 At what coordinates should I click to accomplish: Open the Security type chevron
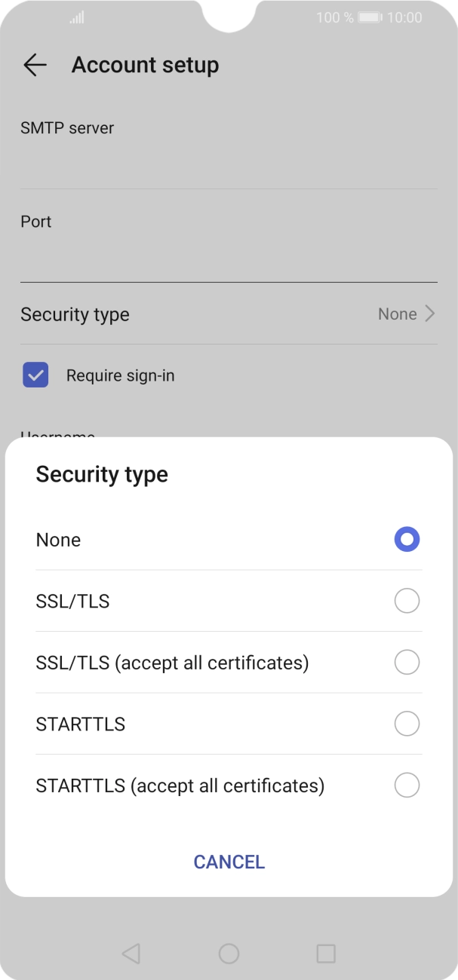click(x=430, y=314)
